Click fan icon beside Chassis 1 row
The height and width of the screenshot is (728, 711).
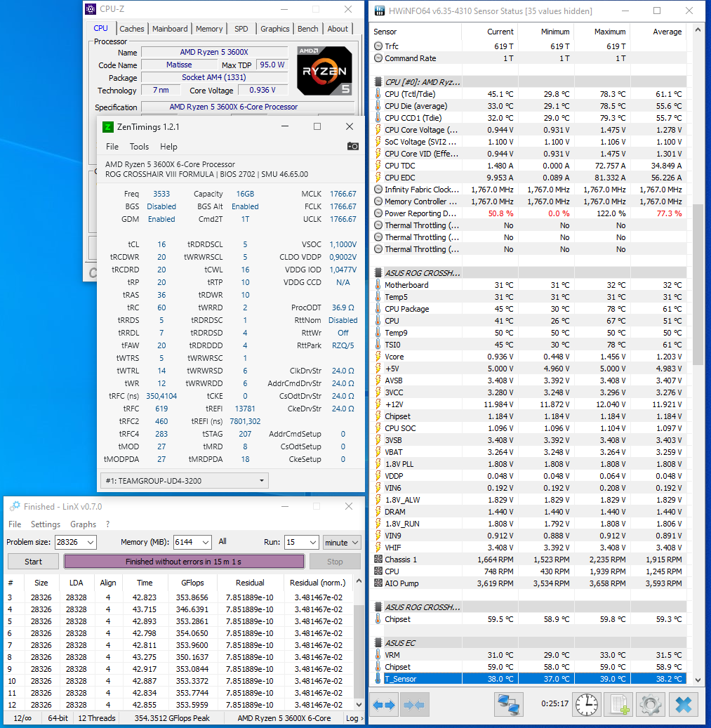pos(378,560)
